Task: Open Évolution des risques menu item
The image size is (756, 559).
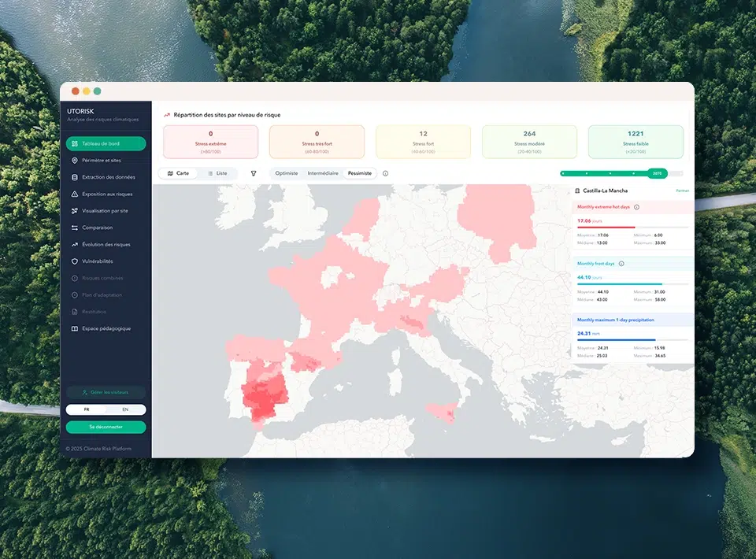Action: 106,245
